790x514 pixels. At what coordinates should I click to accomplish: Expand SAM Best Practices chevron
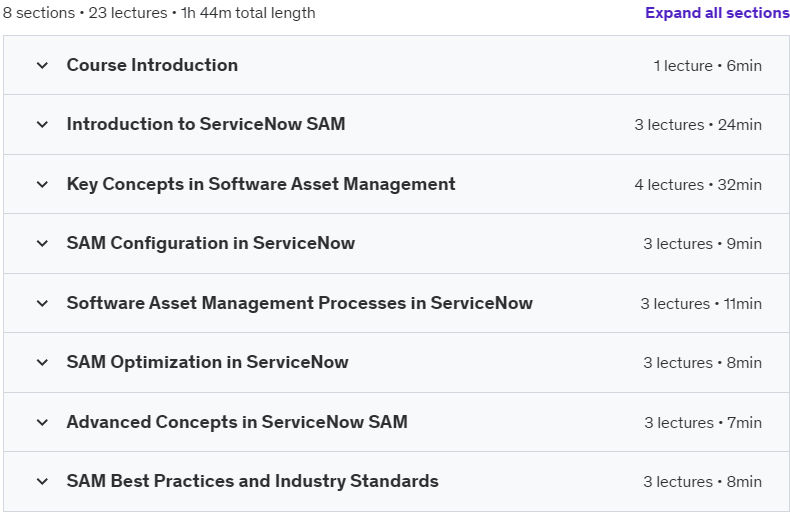pyautogui.click(x=42, y=481)
